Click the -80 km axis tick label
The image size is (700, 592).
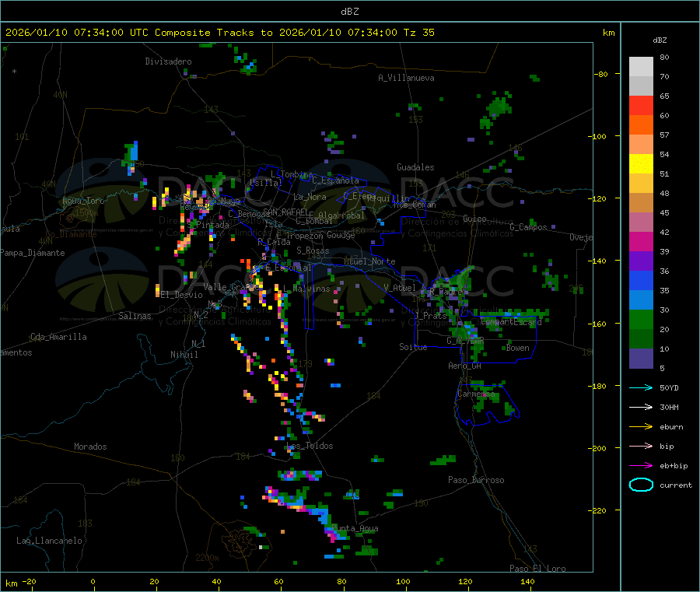(601, 74)
